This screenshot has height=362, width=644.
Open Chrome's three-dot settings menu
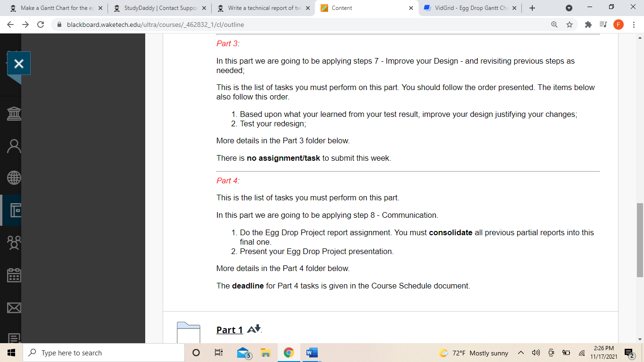[634, 24]
